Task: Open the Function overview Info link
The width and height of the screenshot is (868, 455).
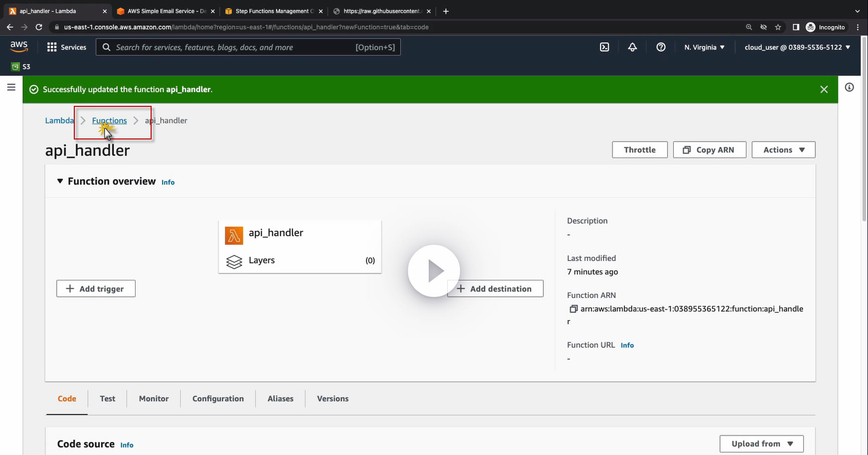Action: click(168, 182)
